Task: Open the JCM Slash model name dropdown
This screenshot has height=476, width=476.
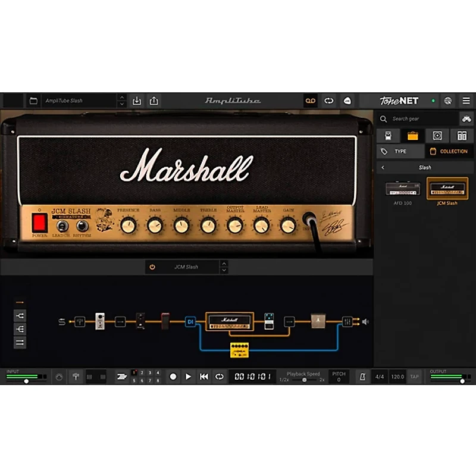Action: (x=186, y=267)
